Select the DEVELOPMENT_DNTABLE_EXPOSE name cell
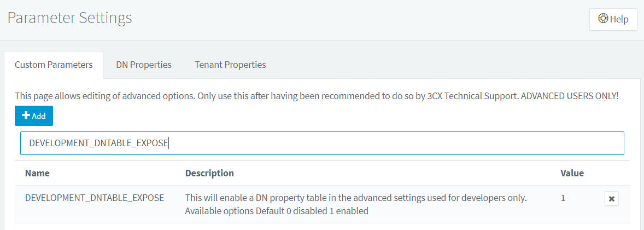Image resolution: width=644 pixels, height=230 pixels. [95, 198]
